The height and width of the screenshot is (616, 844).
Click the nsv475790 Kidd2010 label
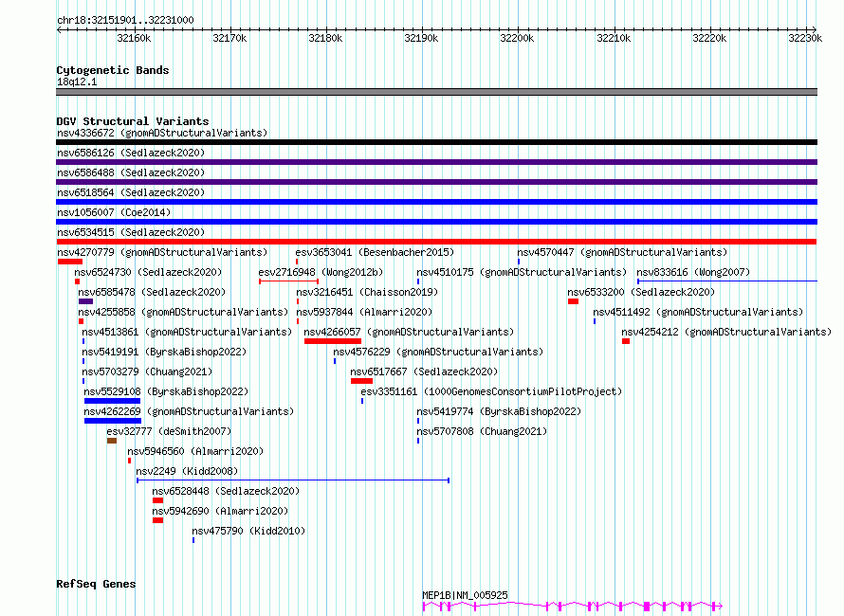pyautogui.click(x=248, y=531)
